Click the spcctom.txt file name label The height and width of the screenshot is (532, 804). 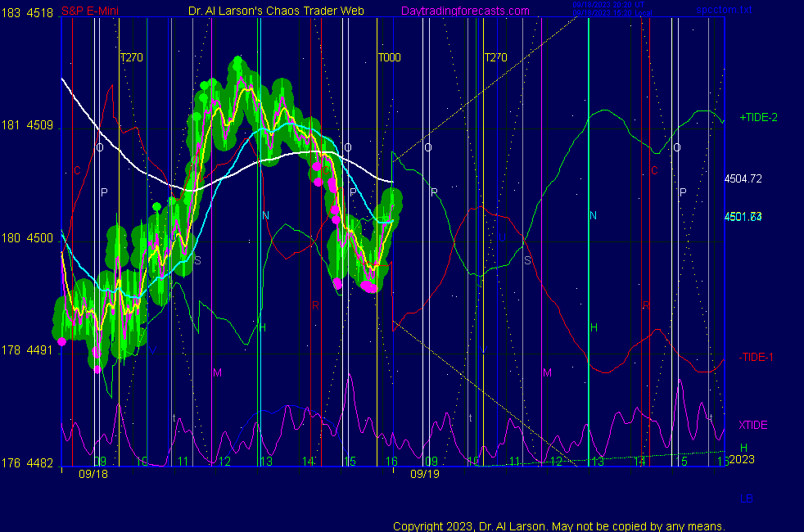[724, 10]
